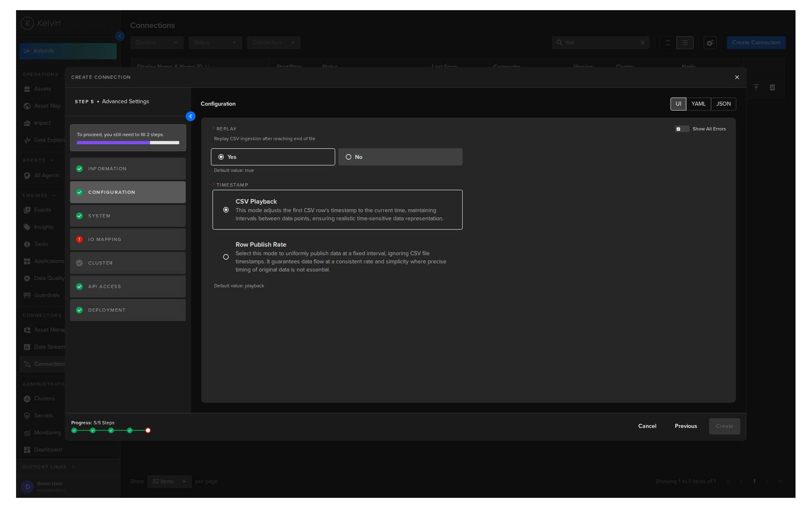
Task: Click the table settings gear icon
Action: 710,43
